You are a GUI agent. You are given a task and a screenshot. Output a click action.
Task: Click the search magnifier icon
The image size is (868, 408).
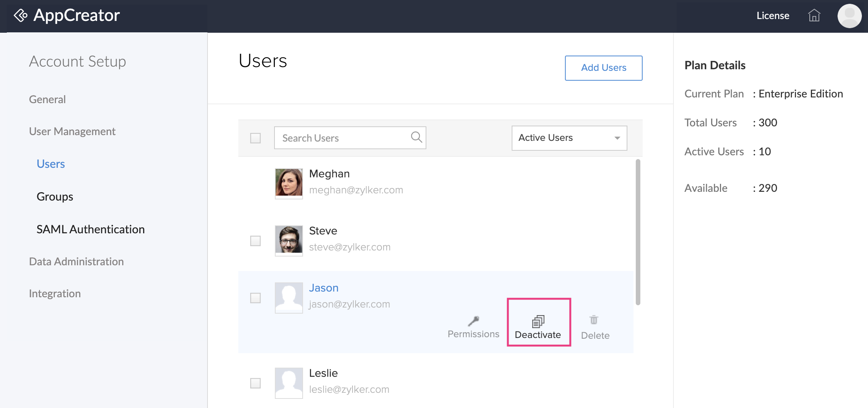[416, 137]
